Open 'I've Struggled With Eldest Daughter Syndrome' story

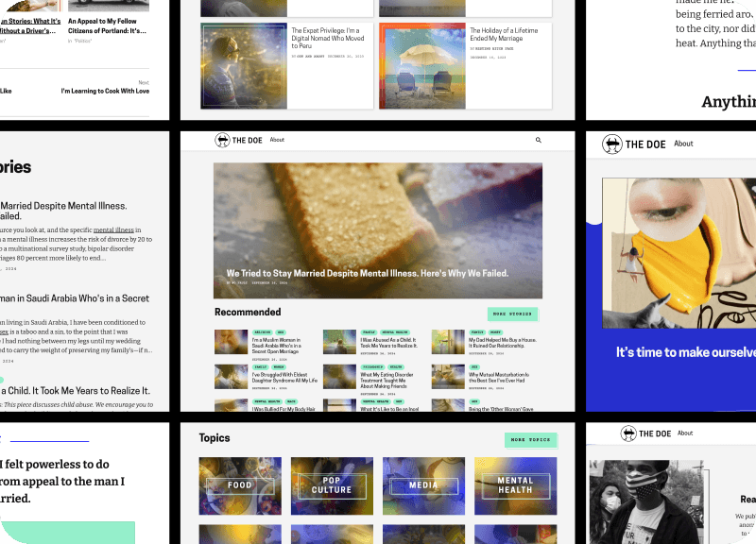pos(284,377)
